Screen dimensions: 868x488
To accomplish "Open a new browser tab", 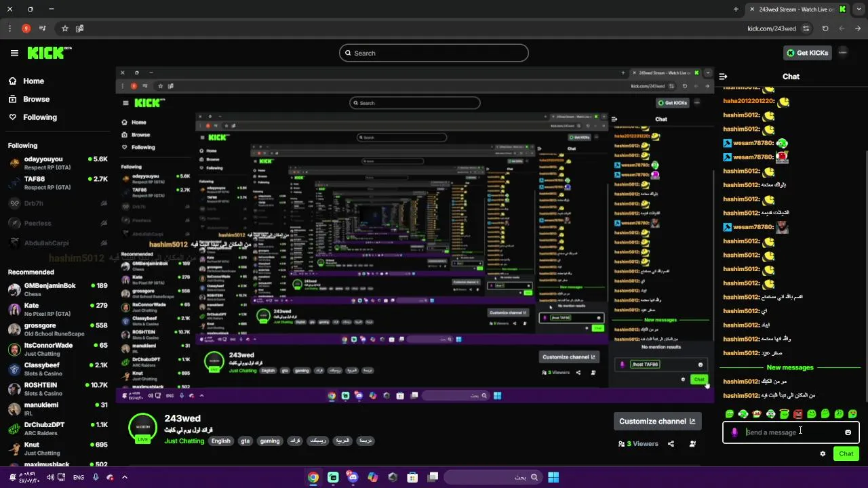I will (736, 9).
